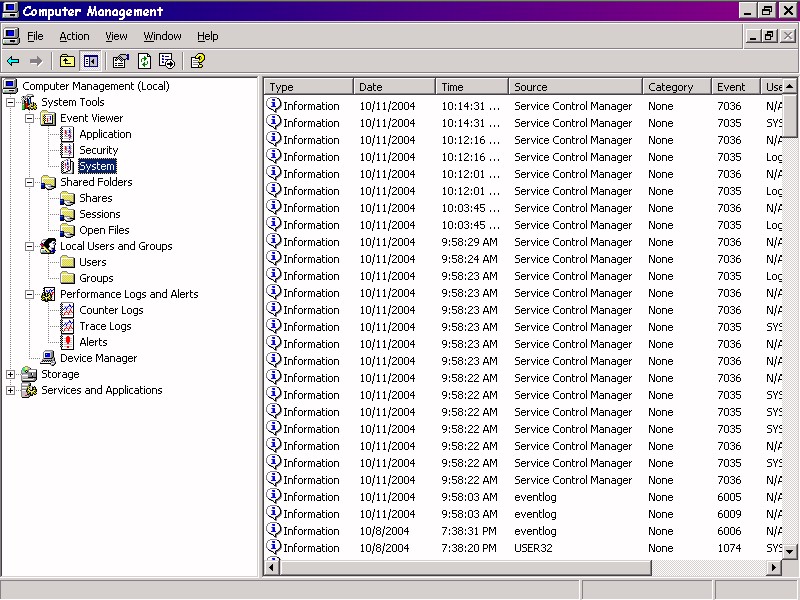Click the Application log icon
Screen dimensions: 800x600
coord(67,134)
